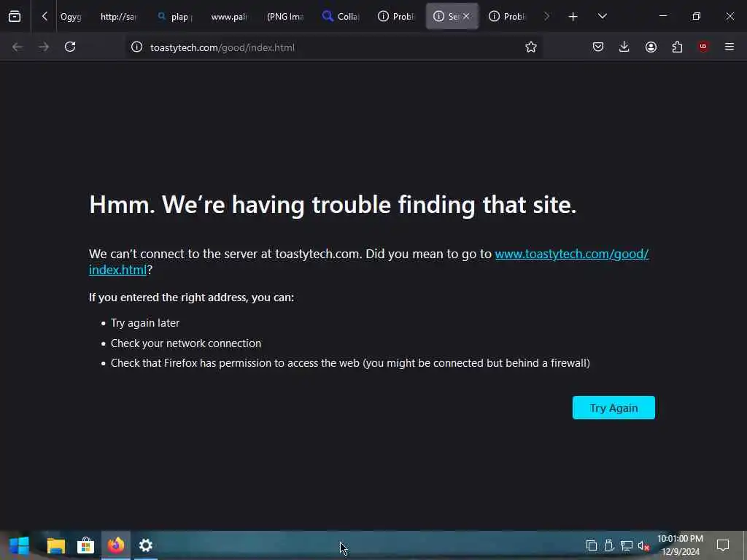Open the Extensions panel
Screen dimensions: 747x560
677,47
